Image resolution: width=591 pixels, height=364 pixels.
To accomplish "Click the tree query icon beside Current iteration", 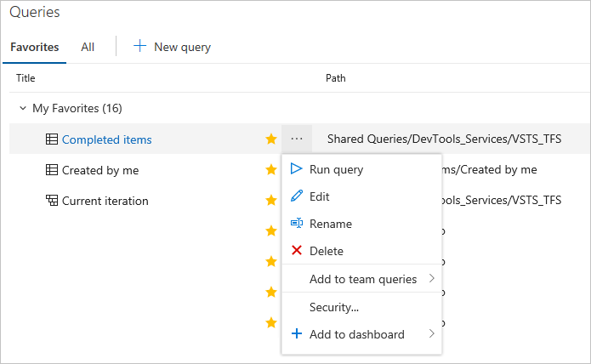I will pos(51,201).
